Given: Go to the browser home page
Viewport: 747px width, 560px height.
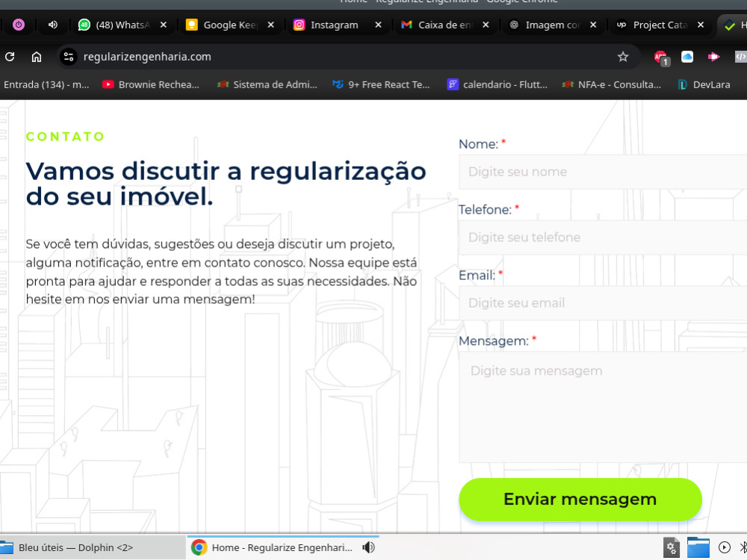Looking at the screenshot, I should point(36,57).
